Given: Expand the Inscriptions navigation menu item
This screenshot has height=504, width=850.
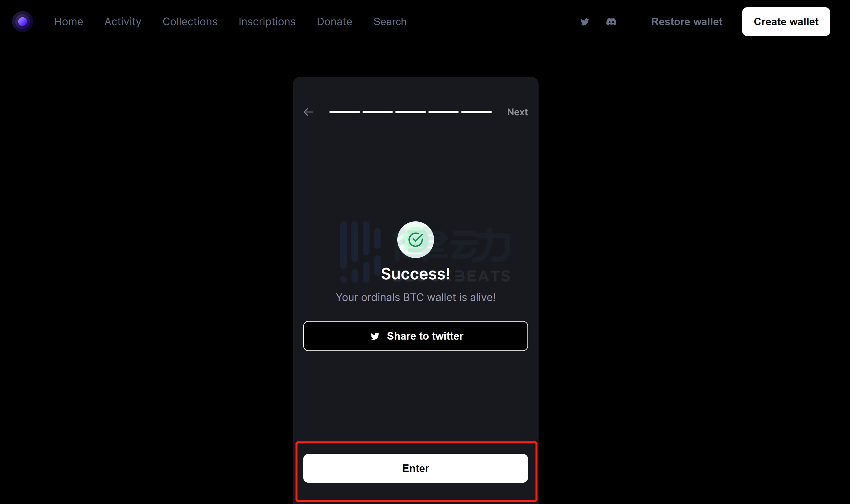Looking at the screenshot, I should [267, 22].
